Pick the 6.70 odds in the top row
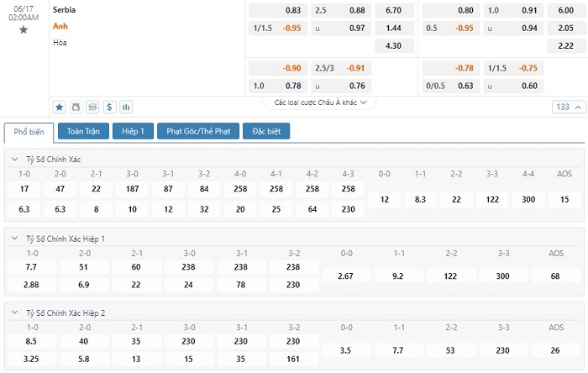This screenshot has width=588, height=373. pos(395,10)
